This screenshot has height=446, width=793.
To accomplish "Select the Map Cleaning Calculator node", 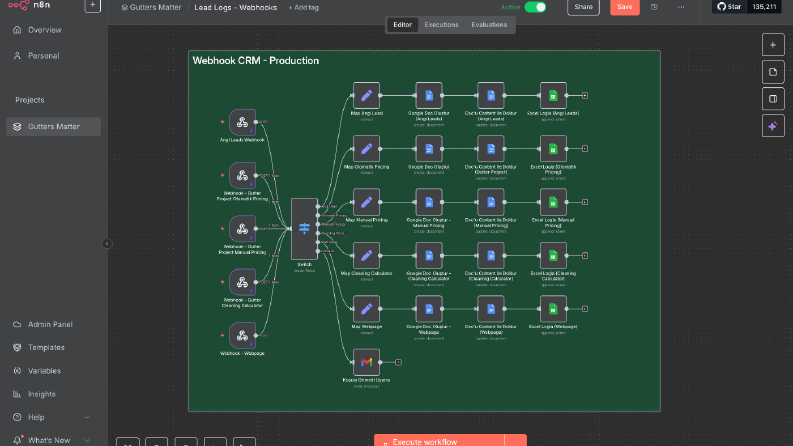I will pyautogui.click(x=366, y=255).
